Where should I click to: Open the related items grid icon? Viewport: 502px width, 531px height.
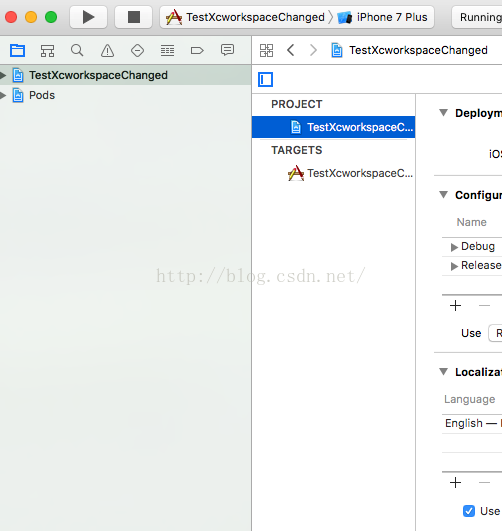pos(266,50)
